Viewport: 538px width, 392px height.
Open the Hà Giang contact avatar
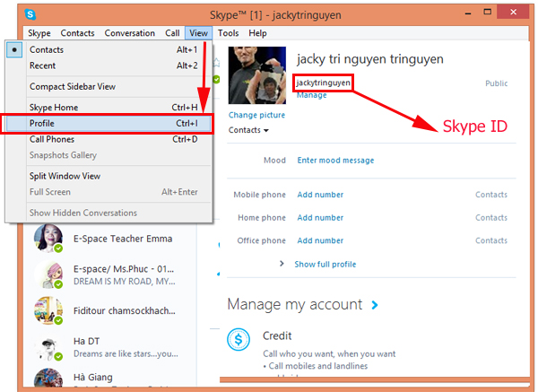click(47, 379)
